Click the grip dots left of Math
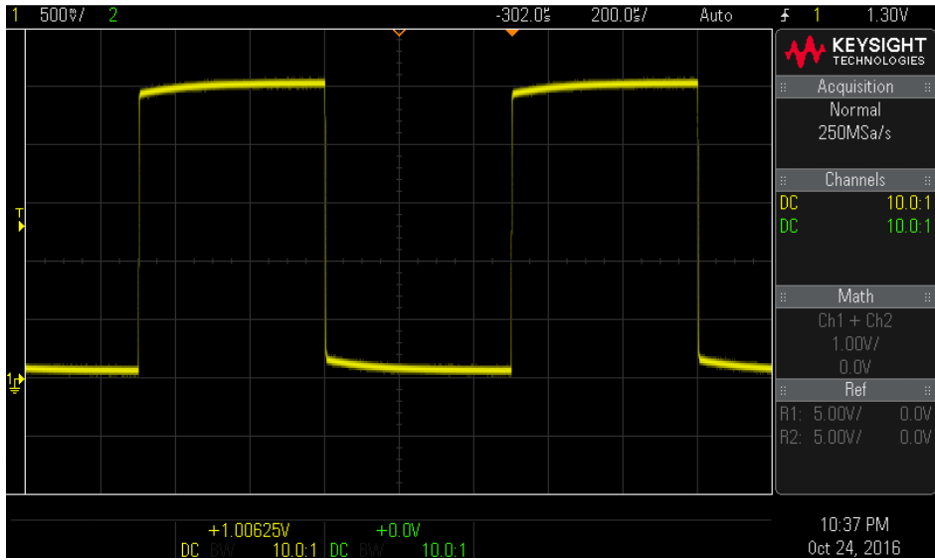 click(784, 297)
